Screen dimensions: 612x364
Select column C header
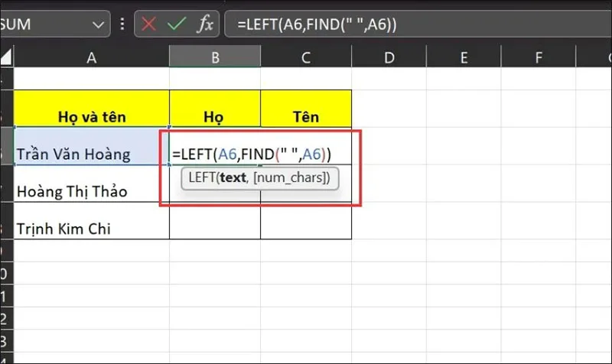(306, 57)
